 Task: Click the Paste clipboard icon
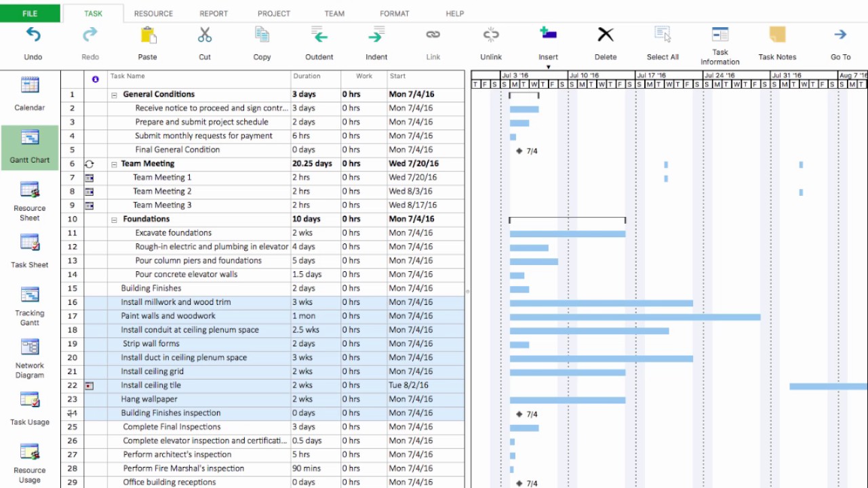click(x=147, y=35)
